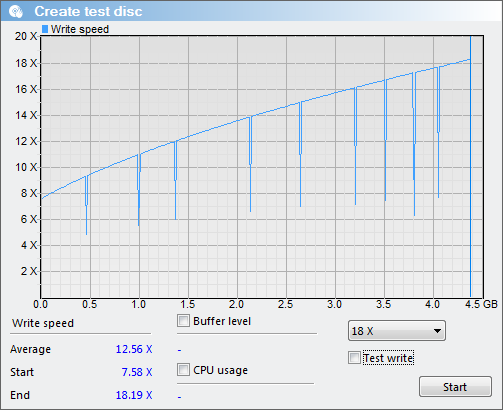503x410 pixels.
Task: Click the Write speed section heading
Action: click(x=43, y=323)
